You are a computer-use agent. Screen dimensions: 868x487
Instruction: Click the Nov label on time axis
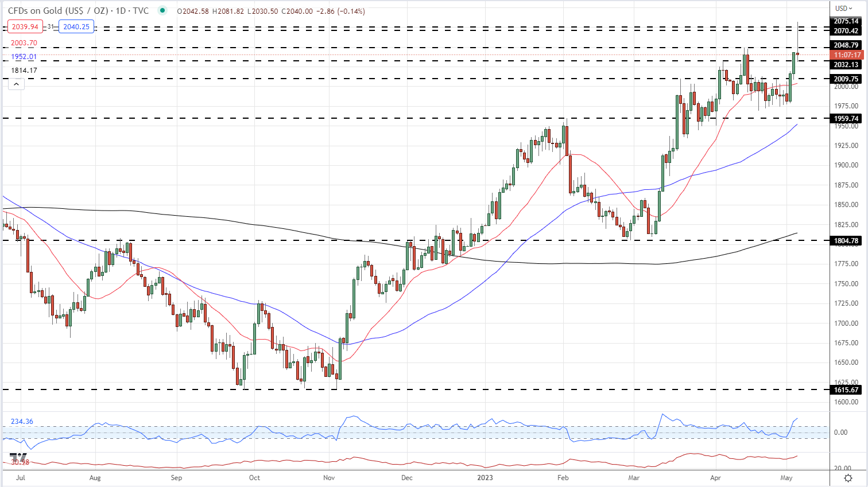click(x=329, y=477)
